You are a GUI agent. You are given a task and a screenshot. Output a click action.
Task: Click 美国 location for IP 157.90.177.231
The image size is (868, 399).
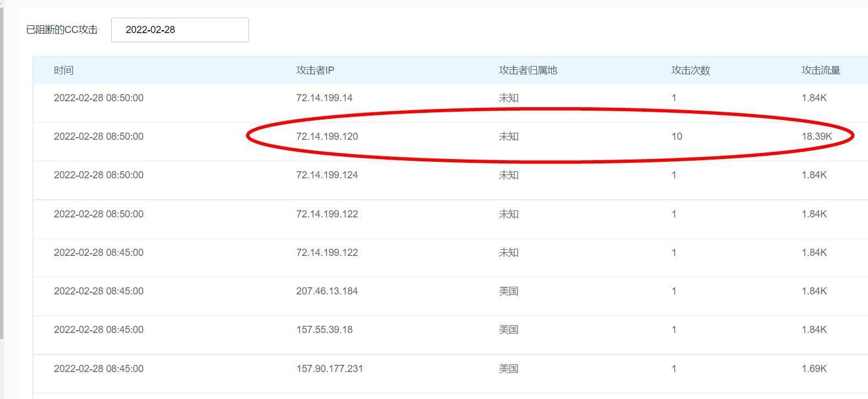[x=509, y=369]
